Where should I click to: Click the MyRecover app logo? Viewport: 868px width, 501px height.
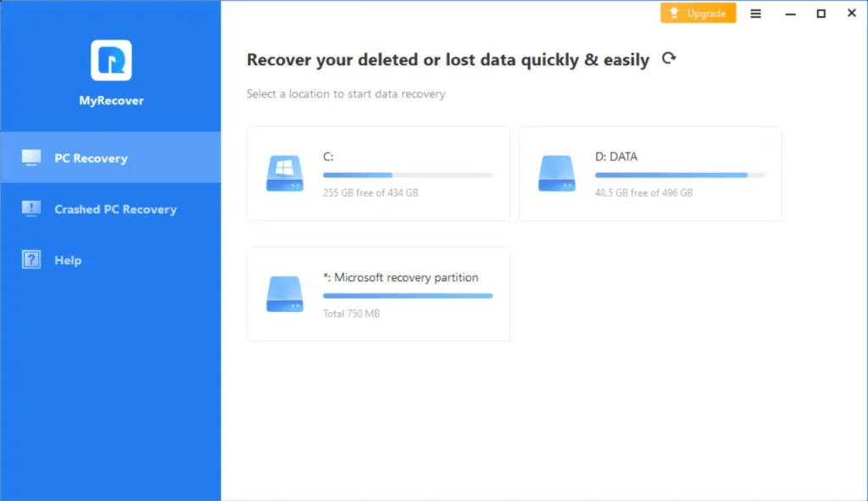tap(111, 61)
